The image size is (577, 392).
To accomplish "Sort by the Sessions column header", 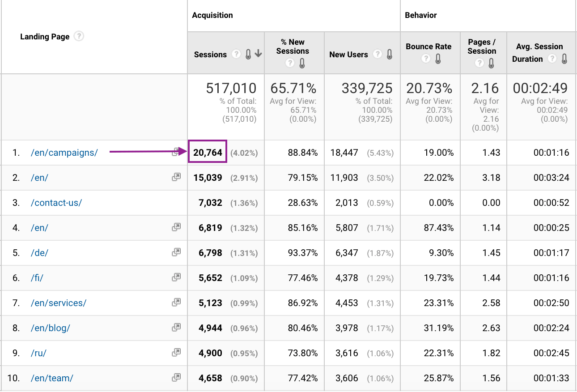I will pyautogui.click(x=210, y=55).
